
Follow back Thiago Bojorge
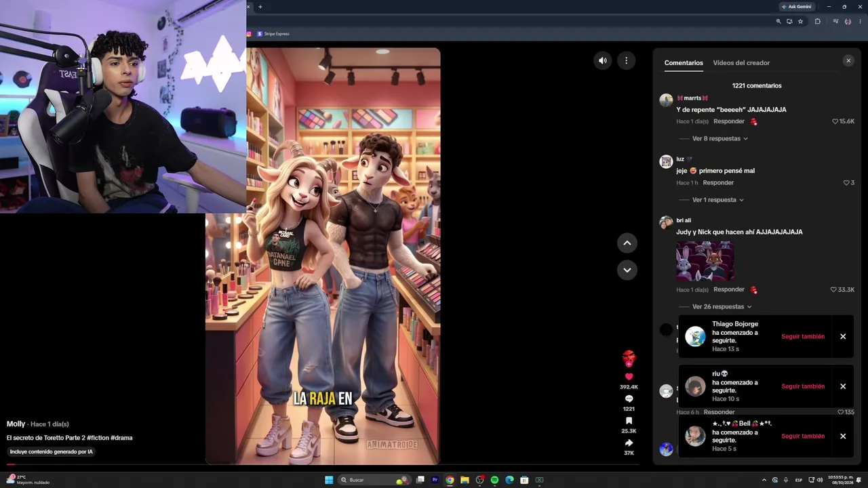(x=803, y=336)
